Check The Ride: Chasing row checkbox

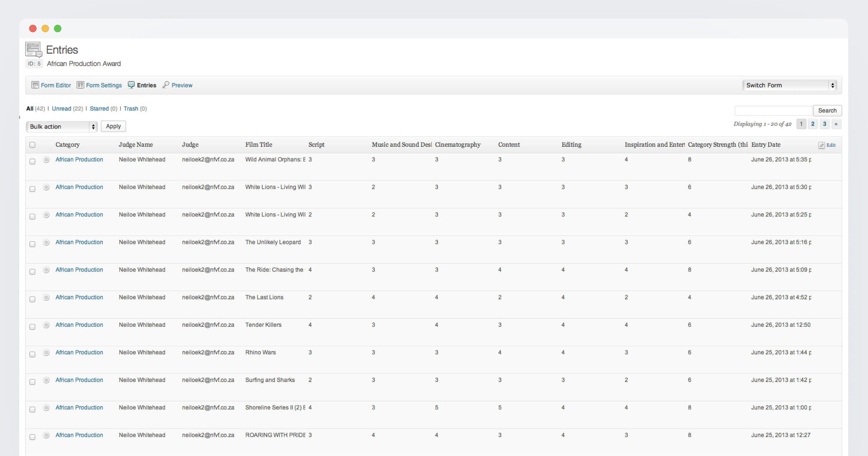point(32,272)
